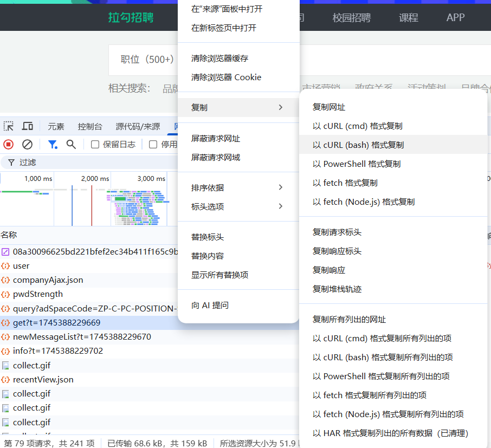Image resolution: width=491 pixels, height=448 pixels.
Task: Open the 校园招聘 navigation link
Action: pos(351,17)
